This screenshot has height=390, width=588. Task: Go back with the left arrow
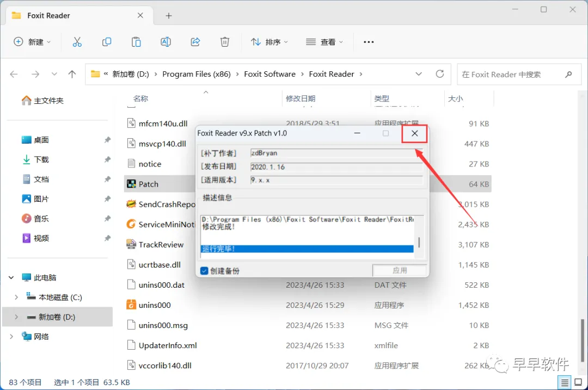pos(14,74)
